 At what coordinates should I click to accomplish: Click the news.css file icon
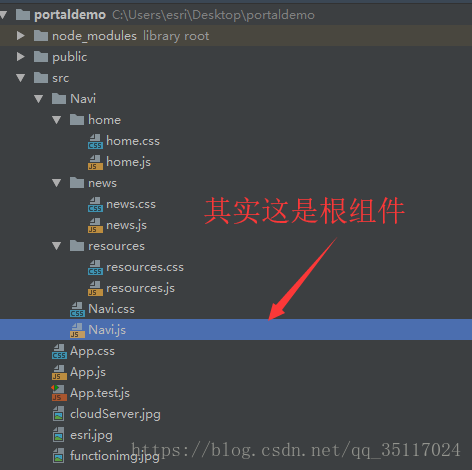[95, 204]
